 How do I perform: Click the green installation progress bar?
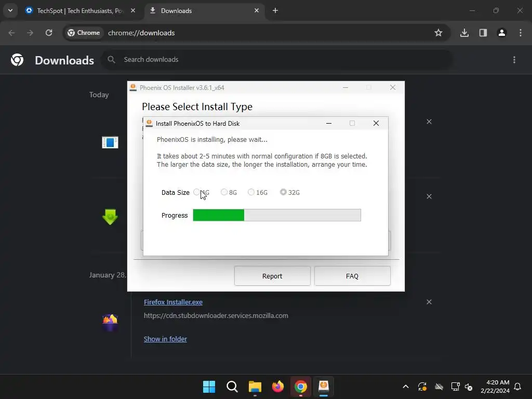[277, 215]
